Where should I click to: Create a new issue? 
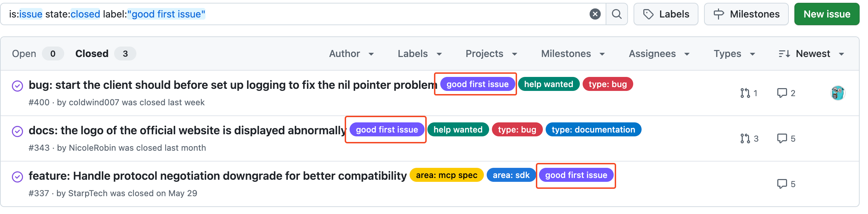pos(826,14)
